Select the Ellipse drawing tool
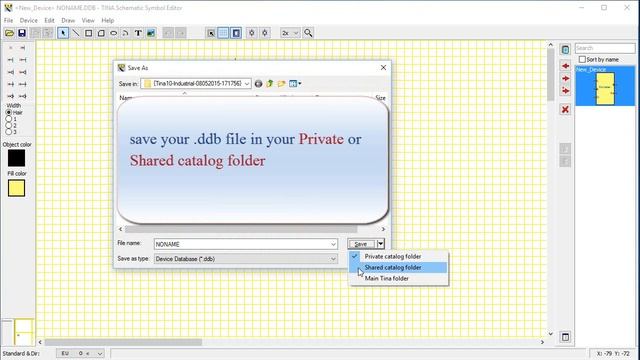640x360 pixels. (x=113, y=33)
